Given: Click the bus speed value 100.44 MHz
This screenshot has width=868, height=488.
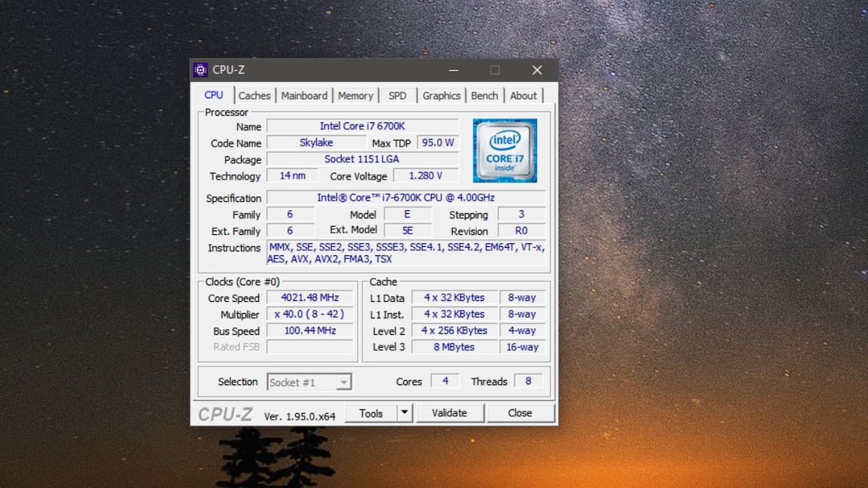Looking at the screenshot, I should [309, 331].
